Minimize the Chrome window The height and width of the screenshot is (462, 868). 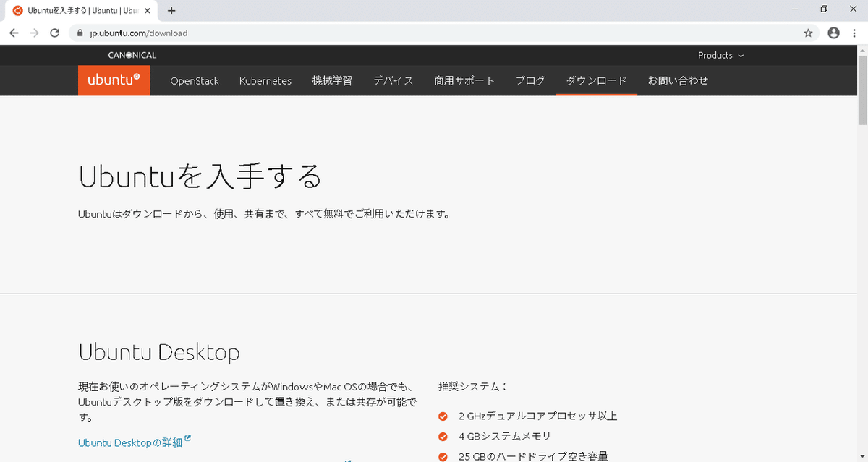click(x=795, y=9)
